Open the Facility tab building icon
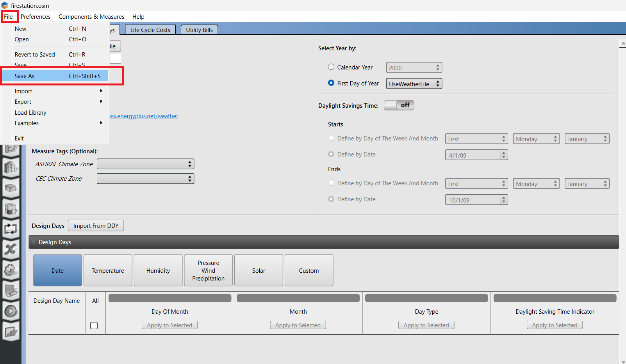The height and width of the screenshot is (364, 626). pyautogui.click(x=11, y=168)
